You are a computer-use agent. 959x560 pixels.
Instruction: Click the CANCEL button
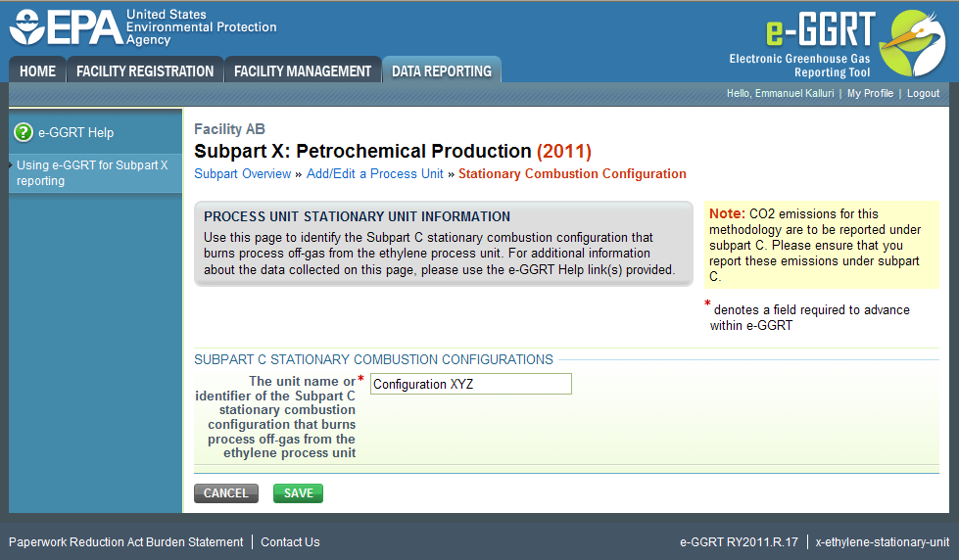(226, 493)
